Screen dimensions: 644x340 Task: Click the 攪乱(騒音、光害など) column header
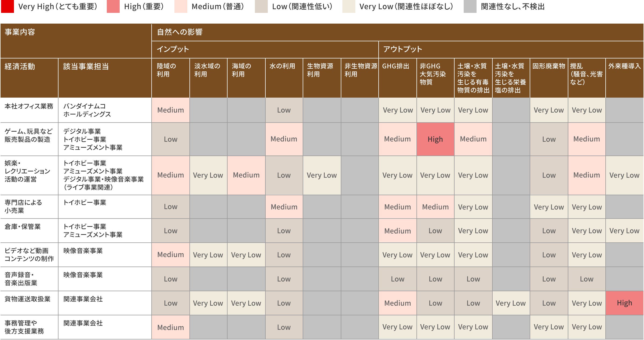point(587,78)
